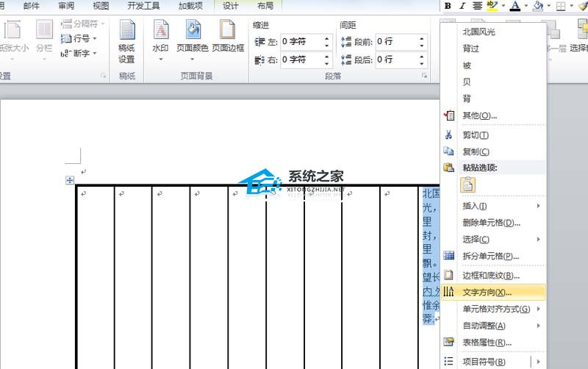This screenshot has height=369, width=588.
Task: Select Text Direction (文字方向) menu entry
Action: click(493, 292)
